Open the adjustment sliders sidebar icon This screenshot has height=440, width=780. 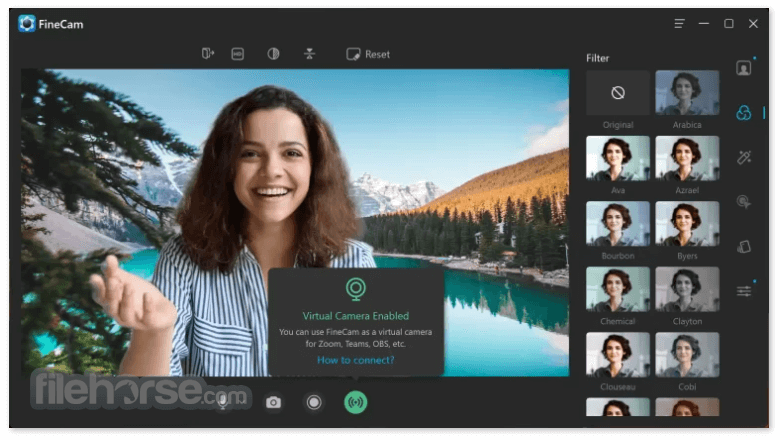(x=744, y=291)
